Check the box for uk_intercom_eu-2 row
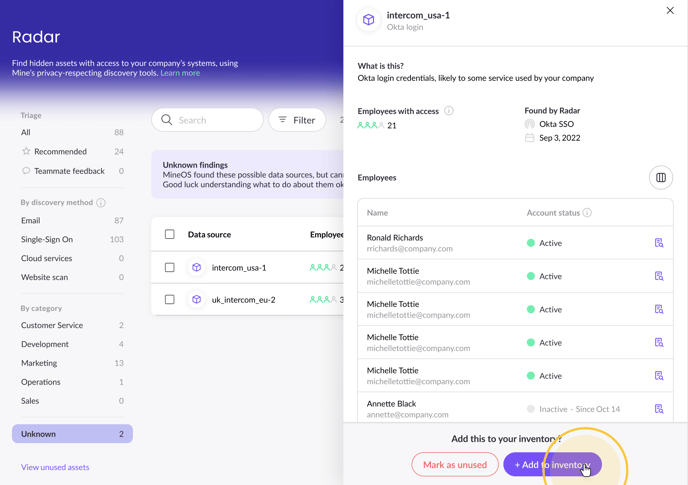The height and width of the screenshot is (485, 688). tap(169, 299)
